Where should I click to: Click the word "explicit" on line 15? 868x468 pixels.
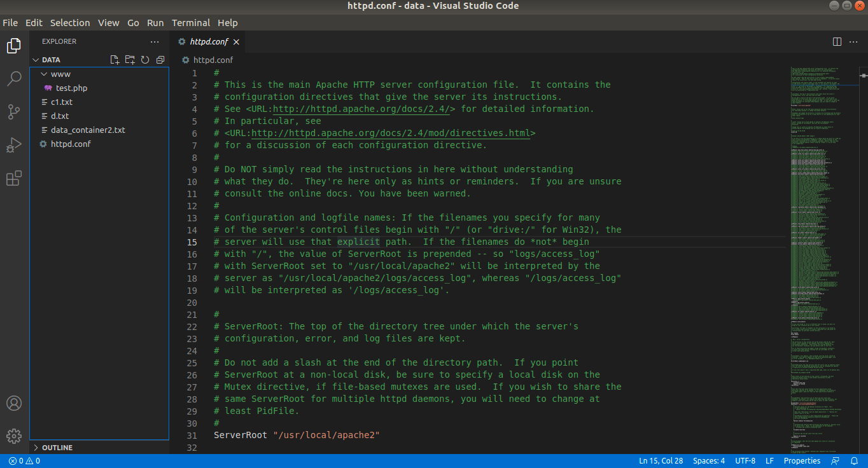358,242
